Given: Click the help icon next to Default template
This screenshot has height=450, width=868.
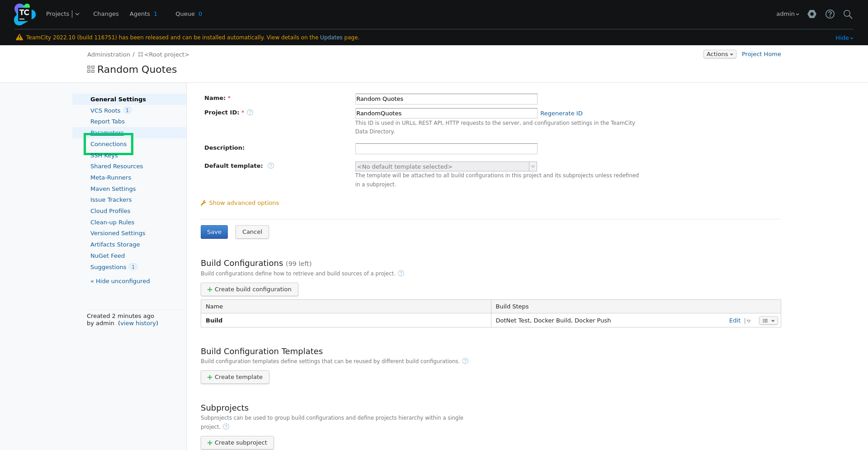Looking at the screenshot, I should (271, 166).
